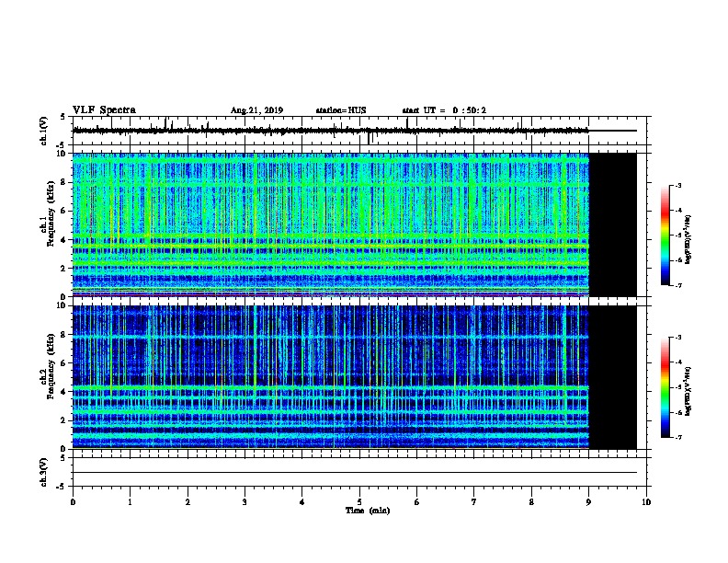Click the '5' tick of ch.1(V) axis

pyautogui.click(x=63, y=117)
